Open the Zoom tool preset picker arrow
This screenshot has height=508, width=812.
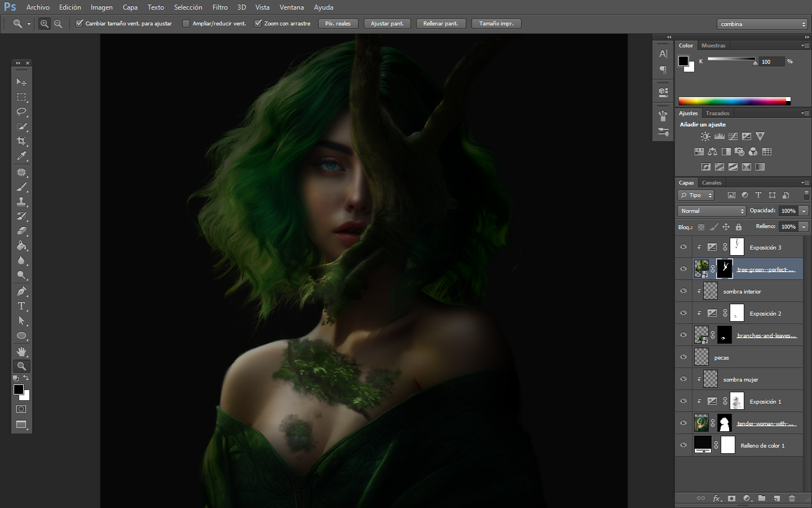[x=29, y=24]
